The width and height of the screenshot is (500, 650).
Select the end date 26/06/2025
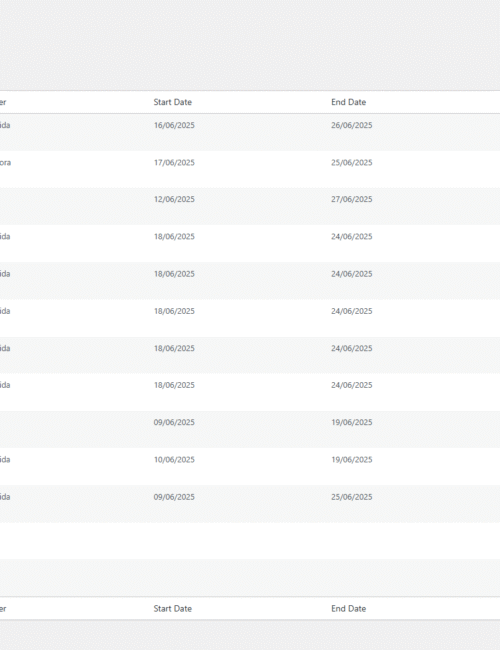352,125
